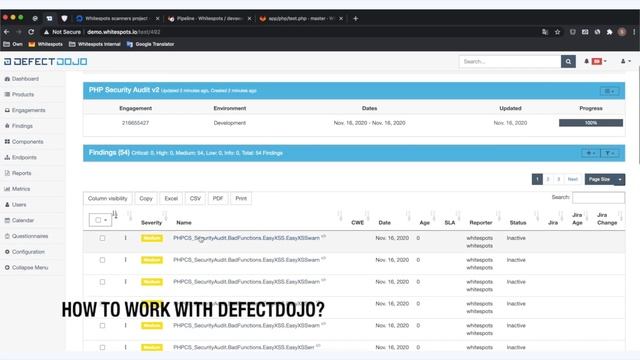This screenshot has height=360, width=640.
Task: Switch to Whitespots scanners project tab
Action: point(118,18)
